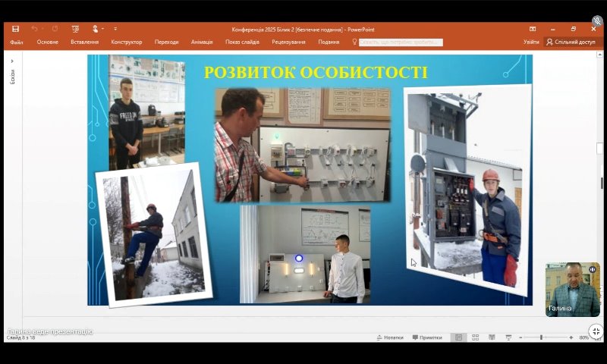607x364 pixels.
Task: Open the Анімація ribbon tab
Action: tap(202, 42)
